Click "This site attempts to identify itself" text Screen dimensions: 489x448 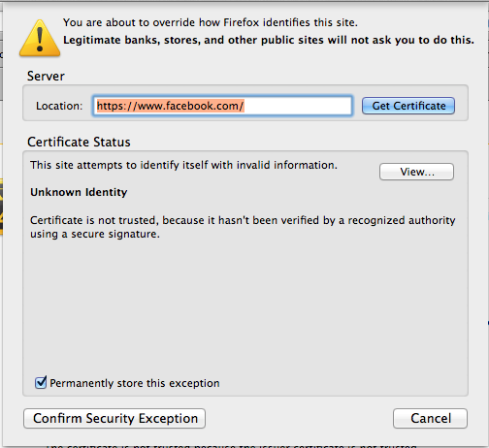click(183, 165)
